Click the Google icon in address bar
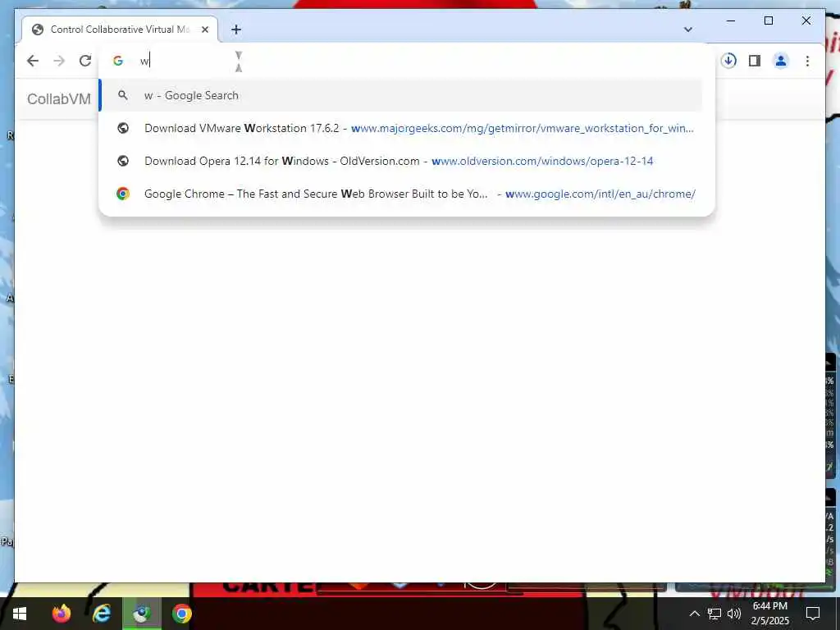Screen dimensions: 840x630 (118, 61)
